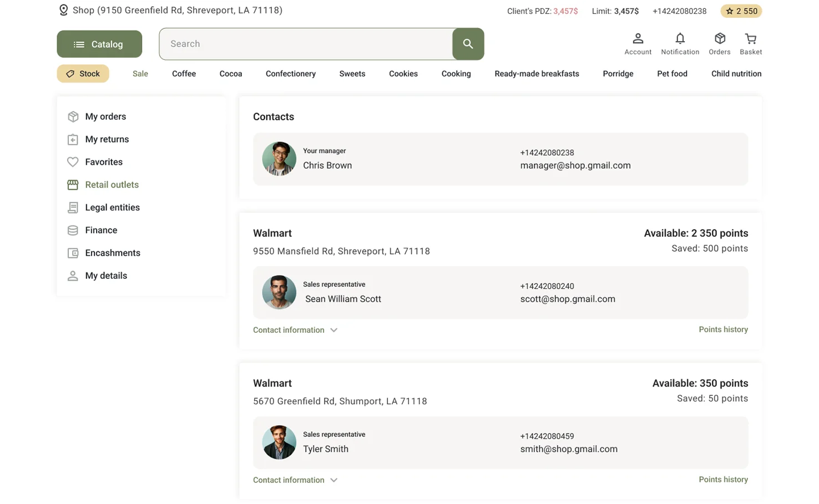Open Points history for Greenfield Rd Walmart
The width and height of the screenshot is (819, 504).
pyautogui.click(x=723, y=480)
